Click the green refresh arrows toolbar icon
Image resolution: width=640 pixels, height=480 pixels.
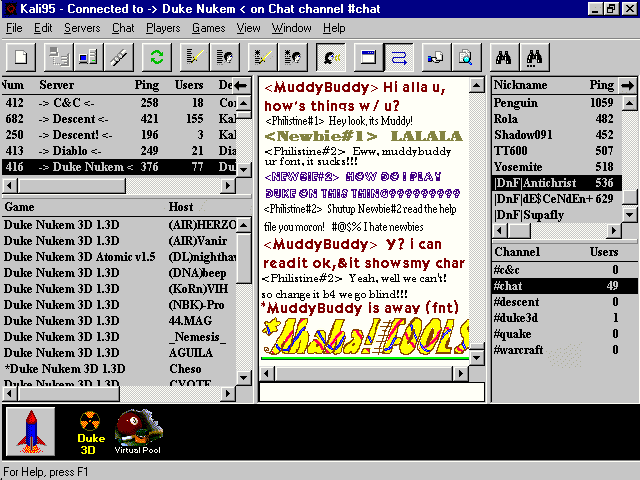tap(156, 56)
